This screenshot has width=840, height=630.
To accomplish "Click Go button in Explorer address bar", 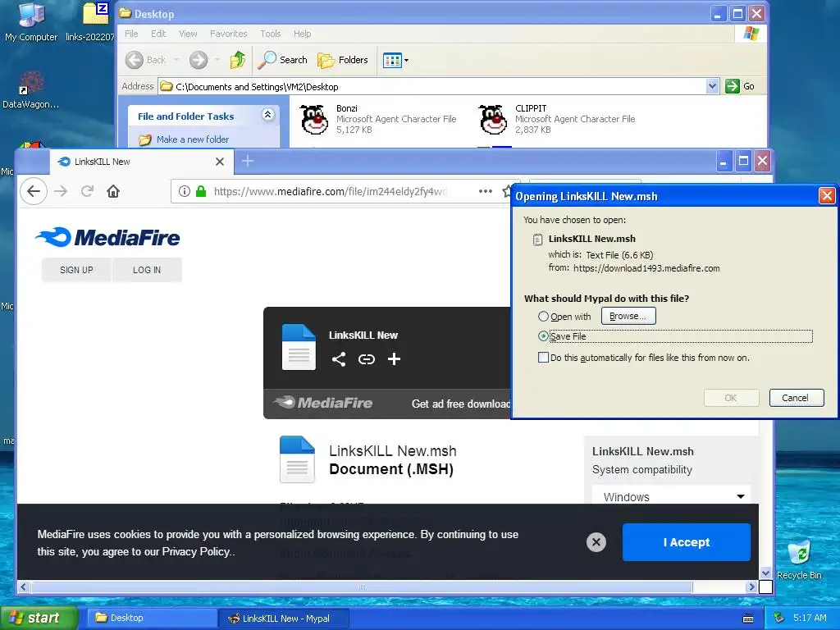I will pyautogui.click(x=741, y=86).
